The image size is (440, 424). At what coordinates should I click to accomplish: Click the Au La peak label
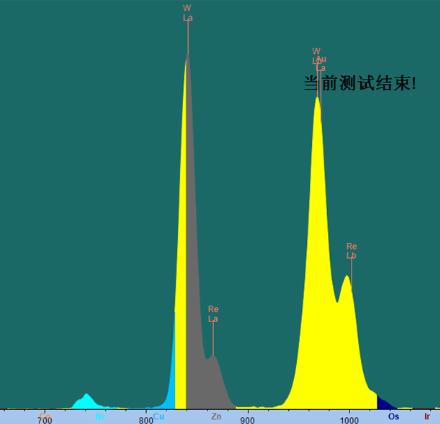point(322,63)
